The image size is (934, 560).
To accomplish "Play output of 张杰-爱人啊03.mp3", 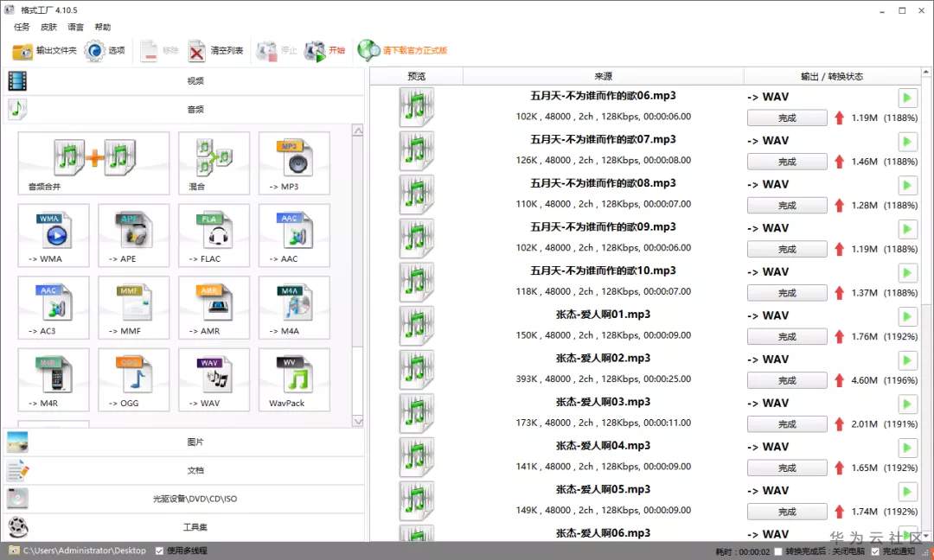I will pos(907,404).
